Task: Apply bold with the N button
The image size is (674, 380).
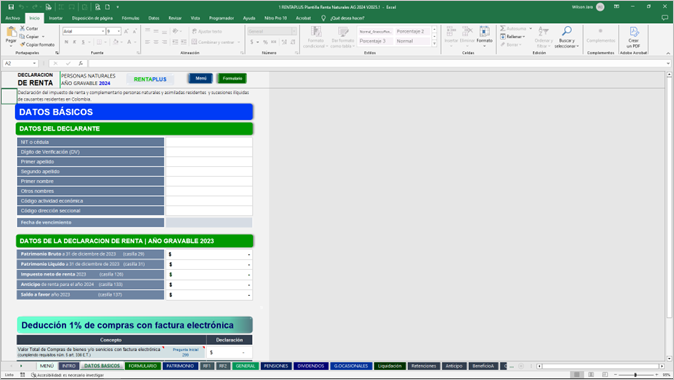Action: click(x=66, y=42)
